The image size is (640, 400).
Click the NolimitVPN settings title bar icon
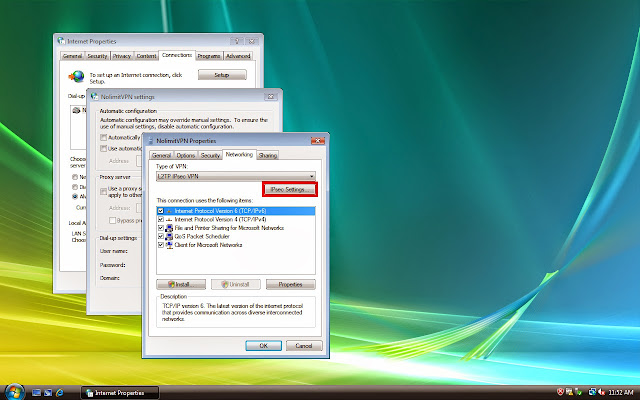pyautogui.click(x=95, y=96)
